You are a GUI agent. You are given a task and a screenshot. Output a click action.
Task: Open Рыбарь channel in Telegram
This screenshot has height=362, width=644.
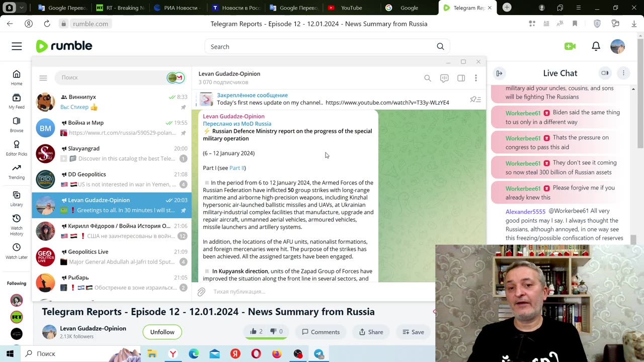[x=112, y=282]
